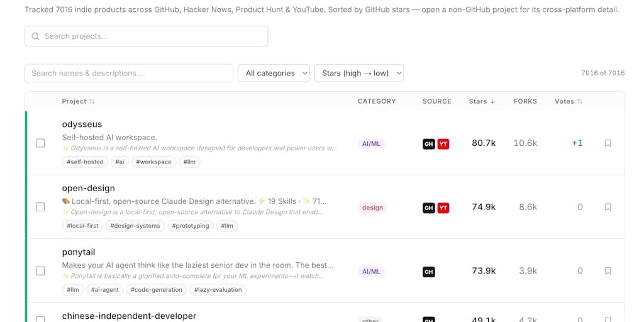
Task: Tick the checkbox for odysseus row
Action: (x=40, y=143)
